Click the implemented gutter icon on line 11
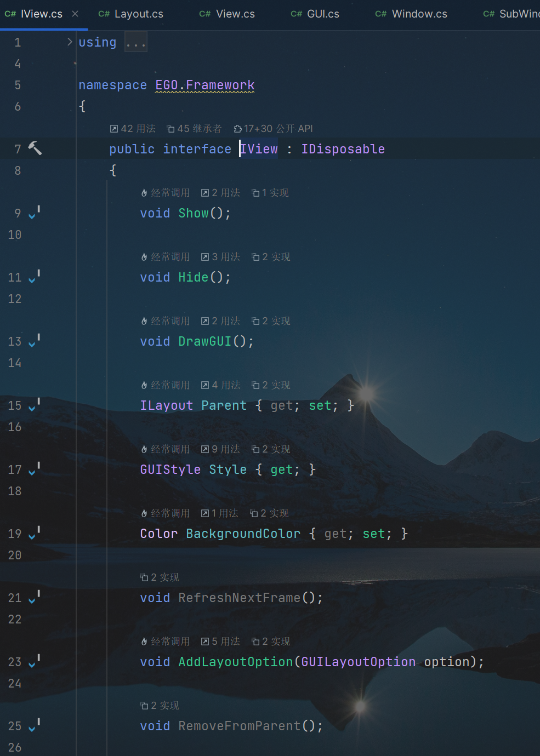This screenshot has width=540, height=756. pos(34,277)
